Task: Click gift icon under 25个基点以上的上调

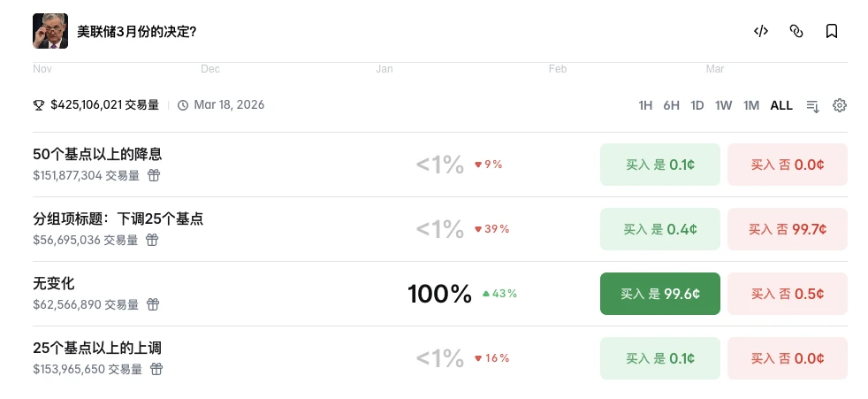Action: coord(156,369)
